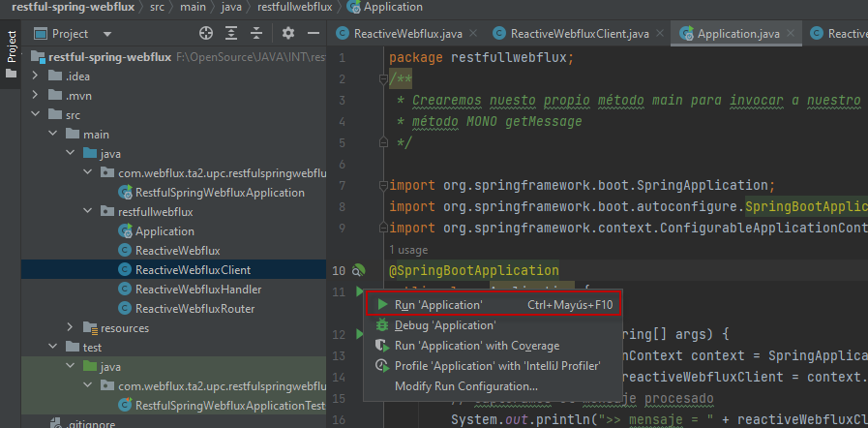
Task: Click ConfigurableApplicationContext import on line 9
Action: pos(628,228)
